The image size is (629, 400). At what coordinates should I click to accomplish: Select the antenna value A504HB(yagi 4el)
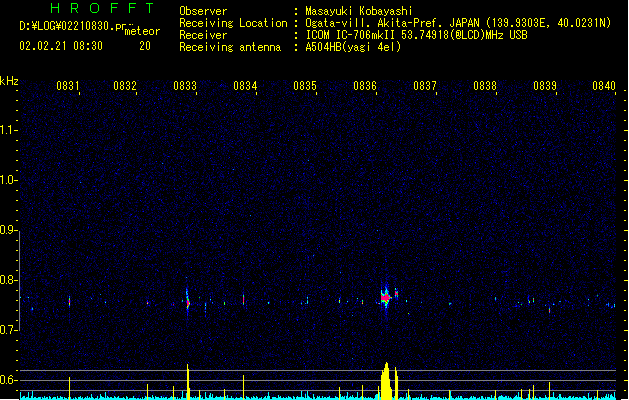point(353,47)
